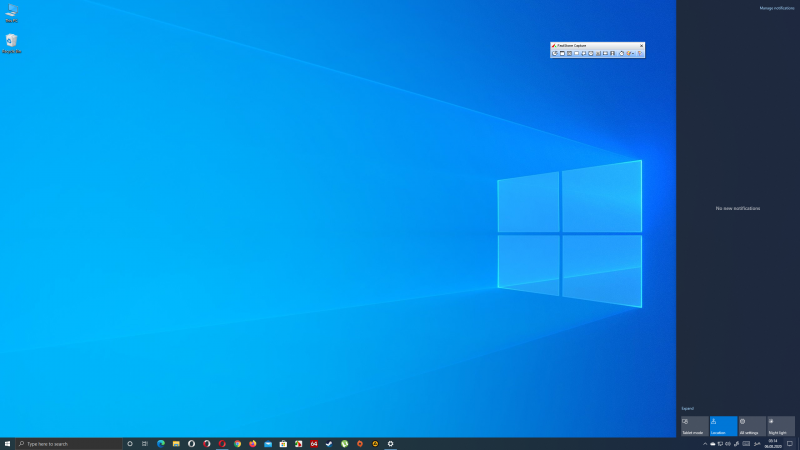Open File Explorer from the taskbar
This screenshot has height=450, width=800.
[x=176, y=443]
